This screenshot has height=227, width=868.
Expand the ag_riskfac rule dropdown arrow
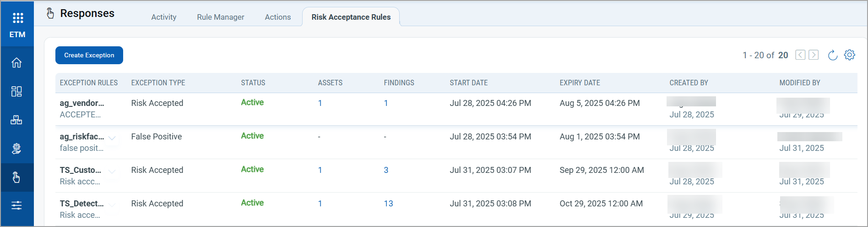click(112, 138)
